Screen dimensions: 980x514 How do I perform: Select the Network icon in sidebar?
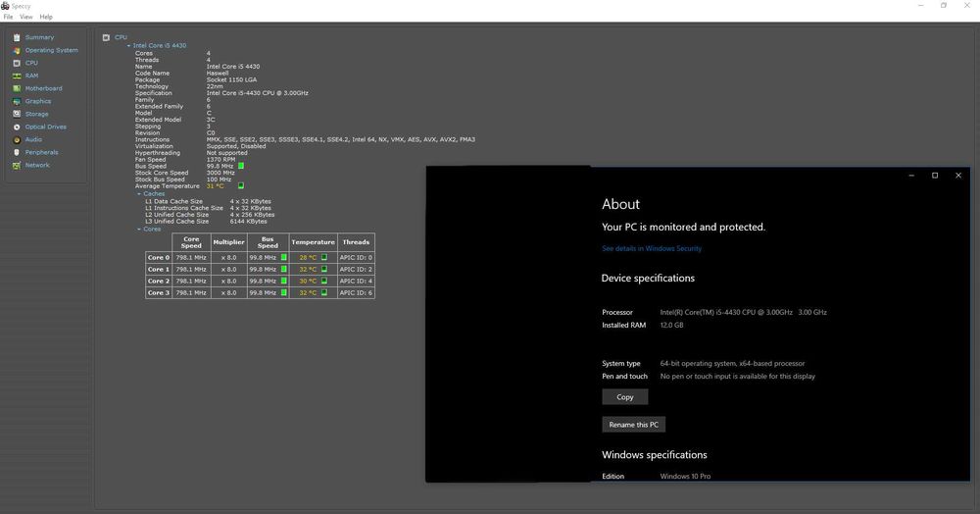17,165
